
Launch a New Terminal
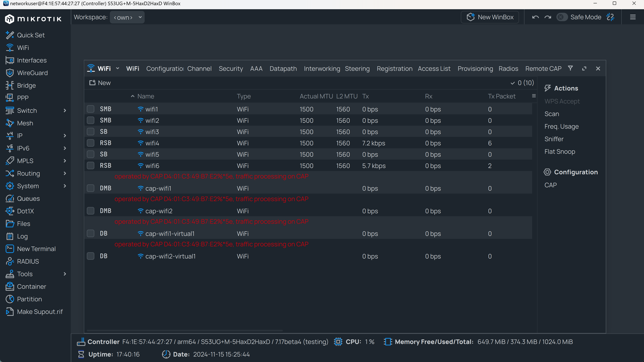[36, 249]
